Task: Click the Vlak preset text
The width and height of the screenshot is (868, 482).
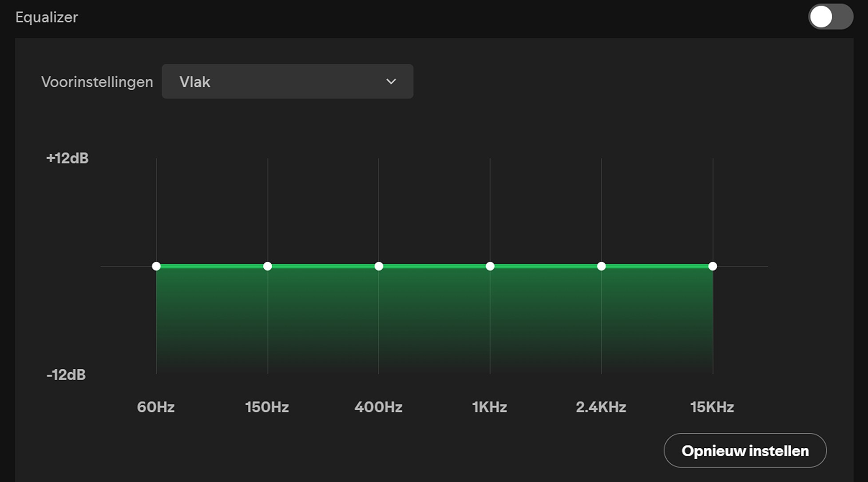Action: 194,82
